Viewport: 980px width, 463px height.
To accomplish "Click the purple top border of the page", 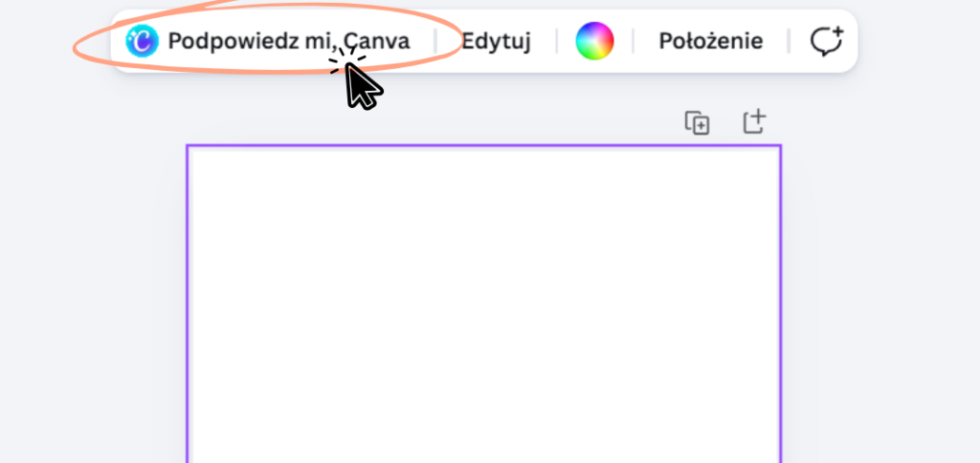I will point(483,146).
